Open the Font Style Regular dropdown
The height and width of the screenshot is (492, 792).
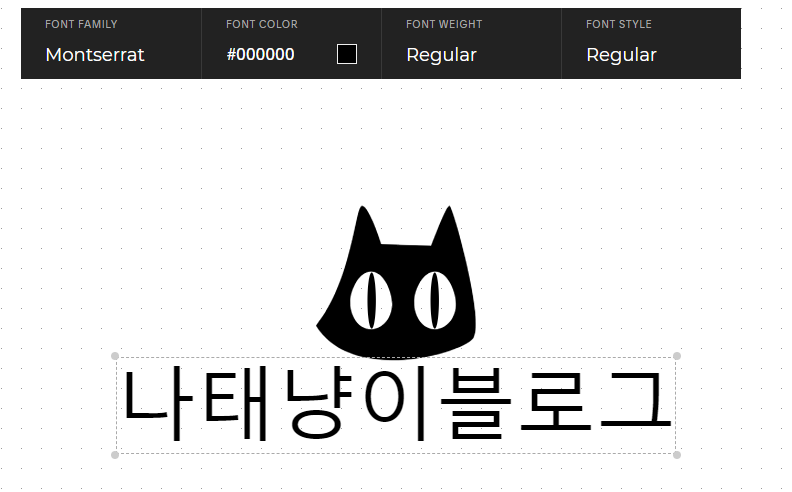click(x=651, y=43)
